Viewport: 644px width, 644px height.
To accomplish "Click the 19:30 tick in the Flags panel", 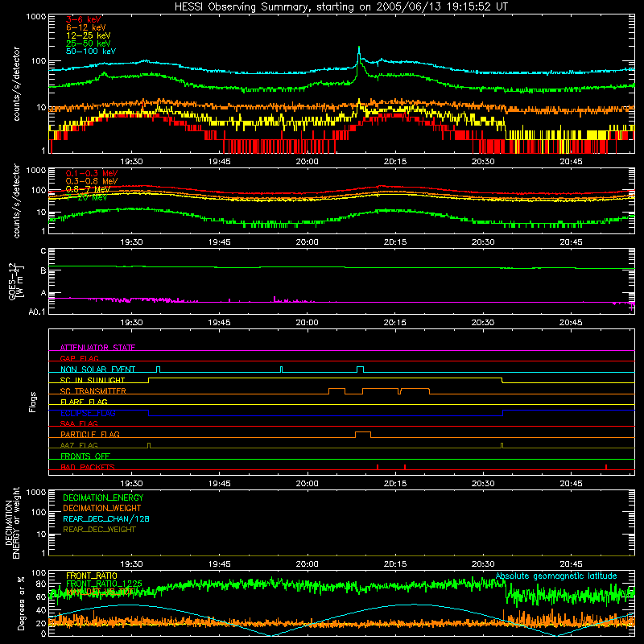I will (x=131, y=484).
